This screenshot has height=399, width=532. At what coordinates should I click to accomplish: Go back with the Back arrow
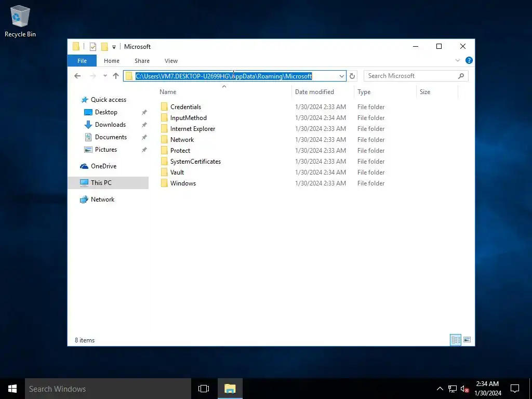pos(77,76)
